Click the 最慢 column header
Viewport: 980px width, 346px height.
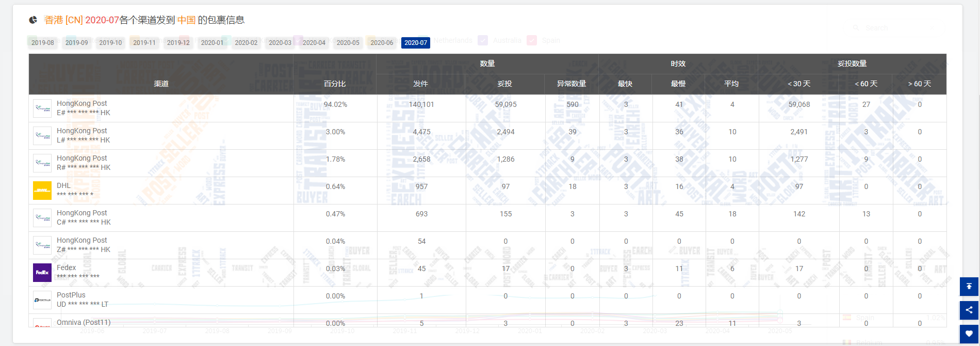tap(678, 84)
